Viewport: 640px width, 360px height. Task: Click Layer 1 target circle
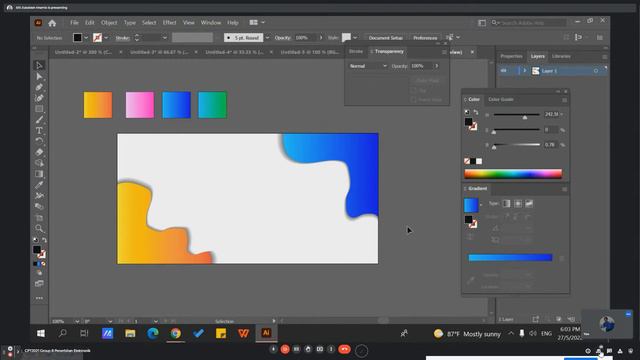pyautogui.click(x=596, y=71)
